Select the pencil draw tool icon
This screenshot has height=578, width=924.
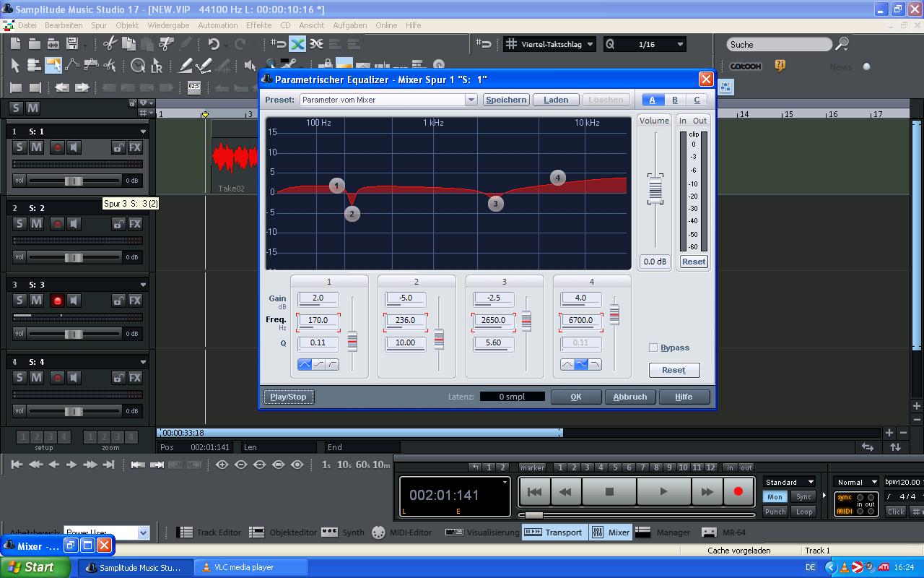point(185,65)
